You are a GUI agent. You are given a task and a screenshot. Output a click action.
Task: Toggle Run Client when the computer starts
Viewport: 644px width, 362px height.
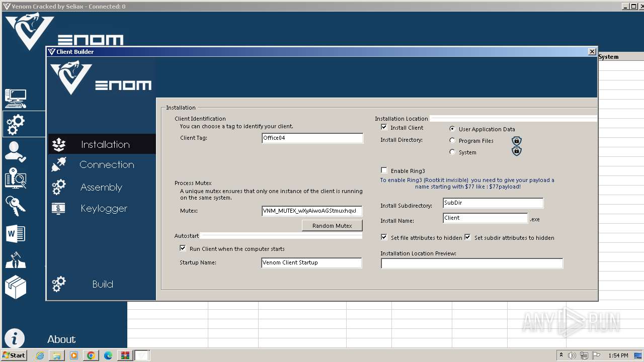pyautogui.click(x=183, y=248)
